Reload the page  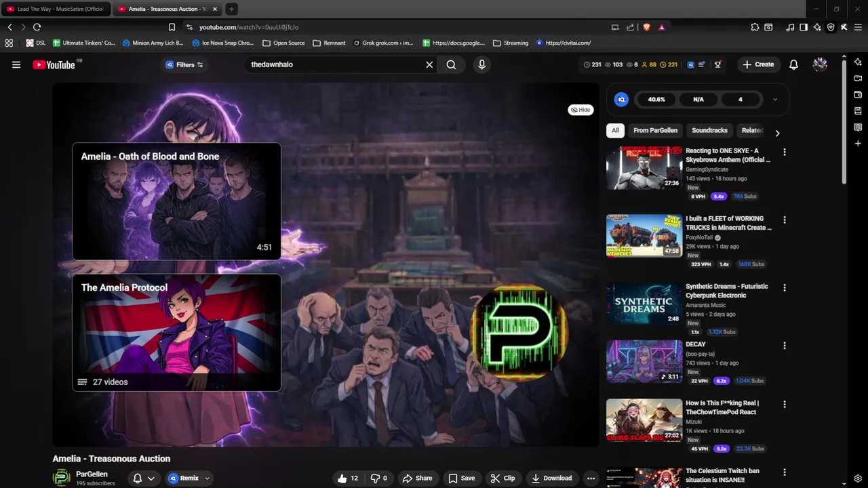[x=37, y=27]
